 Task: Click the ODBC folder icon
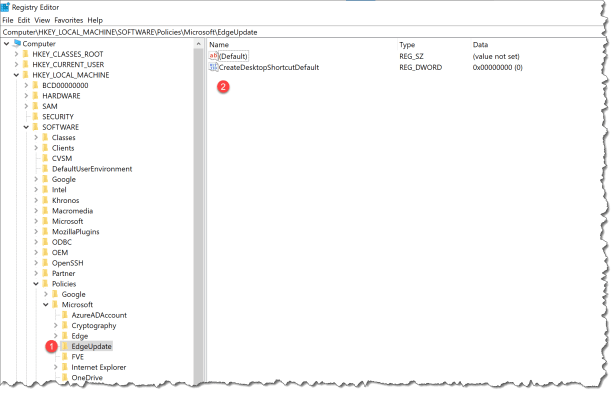45,242
